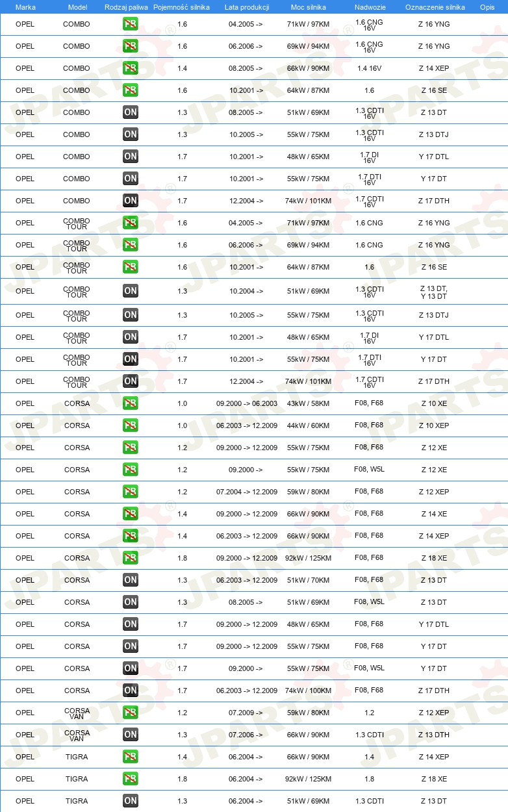Click the Pojemność silnika column header
This screenshot has width=508, height=812.
pyautogui.click(x=181, y=7)
